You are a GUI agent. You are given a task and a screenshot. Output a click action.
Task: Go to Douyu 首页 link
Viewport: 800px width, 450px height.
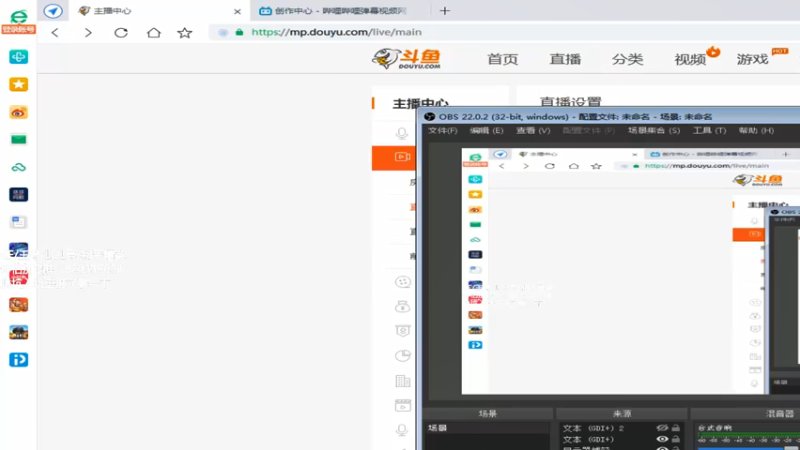point(503,59)
